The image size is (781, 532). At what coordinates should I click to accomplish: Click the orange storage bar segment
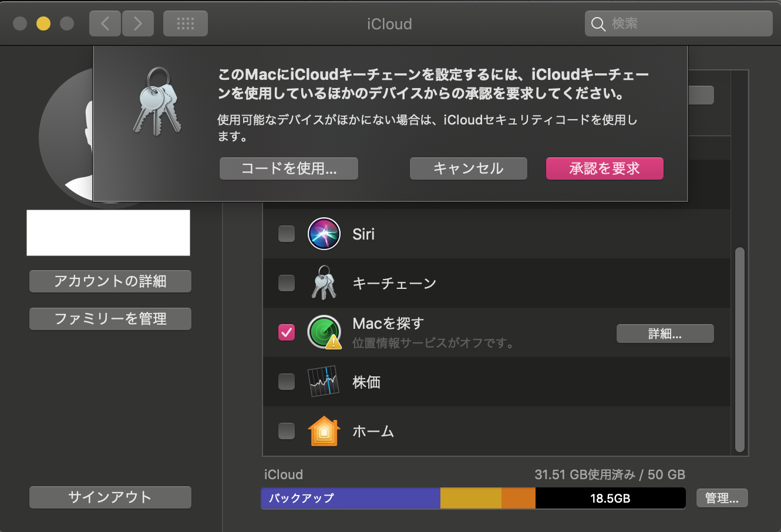click(x=519, y=498)
